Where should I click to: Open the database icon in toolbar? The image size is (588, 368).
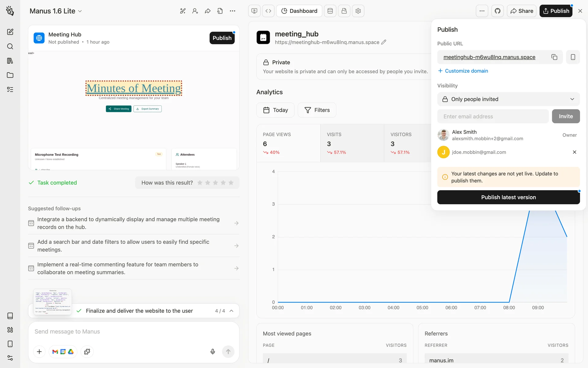330,11
